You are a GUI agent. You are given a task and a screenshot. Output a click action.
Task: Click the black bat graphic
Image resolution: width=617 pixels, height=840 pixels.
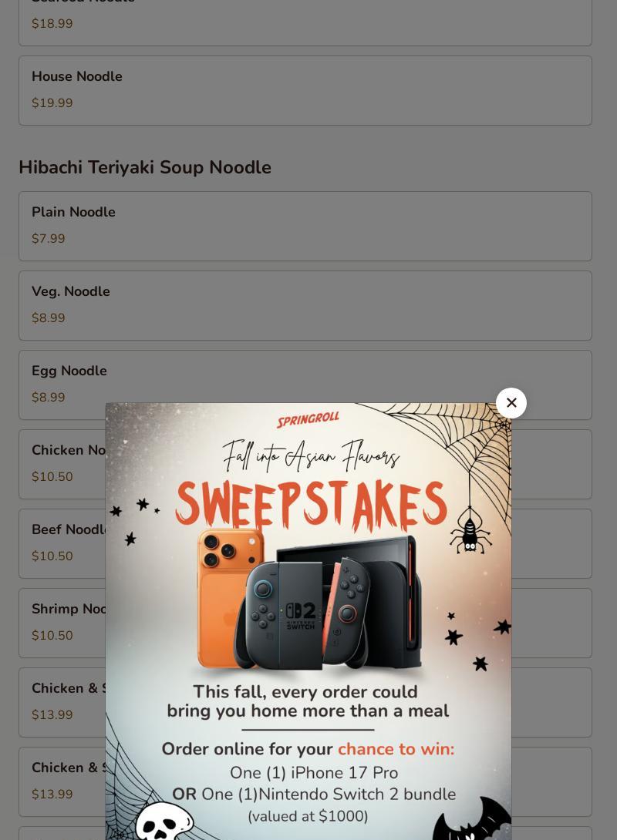pos(472,818)
